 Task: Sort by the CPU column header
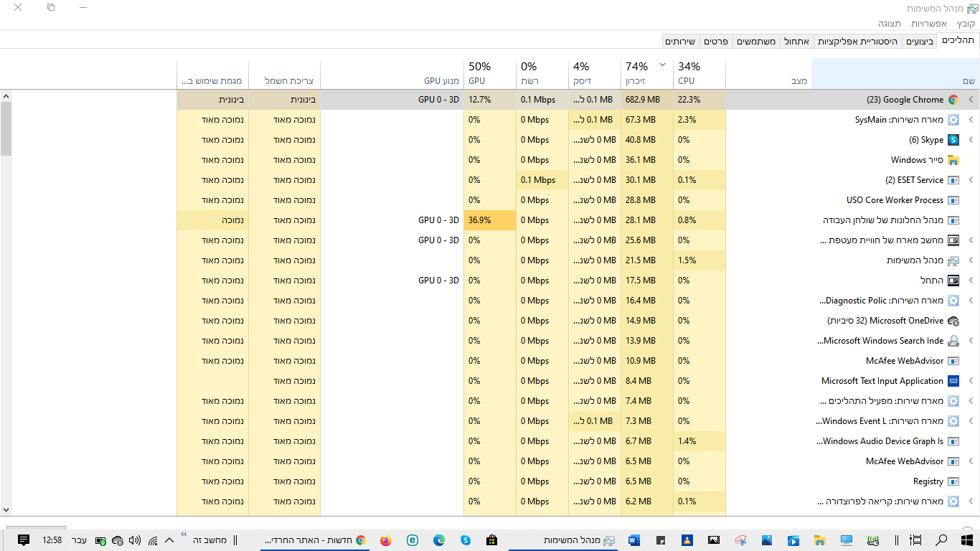pyautogui.click(x=699, y=74)
